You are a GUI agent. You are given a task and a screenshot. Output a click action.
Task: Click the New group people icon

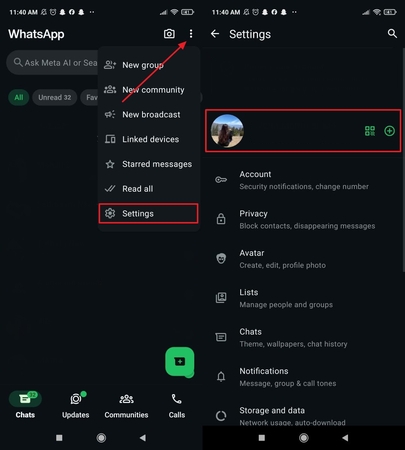pyautogui.click(x=110, y=65)
